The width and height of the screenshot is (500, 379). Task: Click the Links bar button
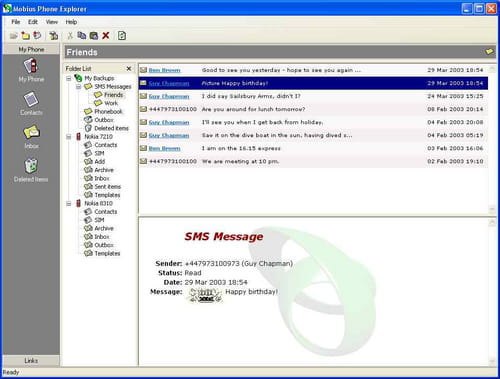(x=31, y=360)
